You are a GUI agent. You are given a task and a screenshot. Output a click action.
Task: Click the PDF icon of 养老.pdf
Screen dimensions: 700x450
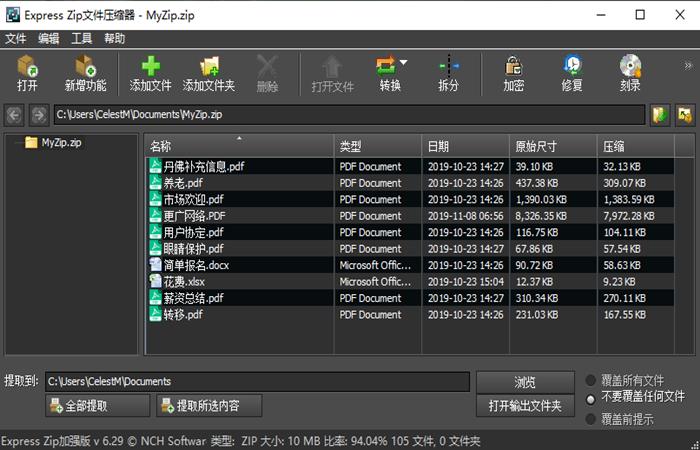155,183
